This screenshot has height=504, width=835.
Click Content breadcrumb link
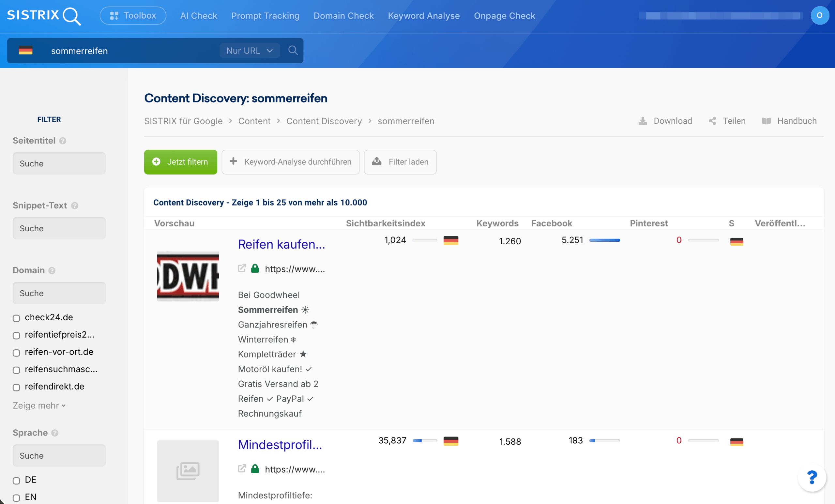tap(254, 121)
